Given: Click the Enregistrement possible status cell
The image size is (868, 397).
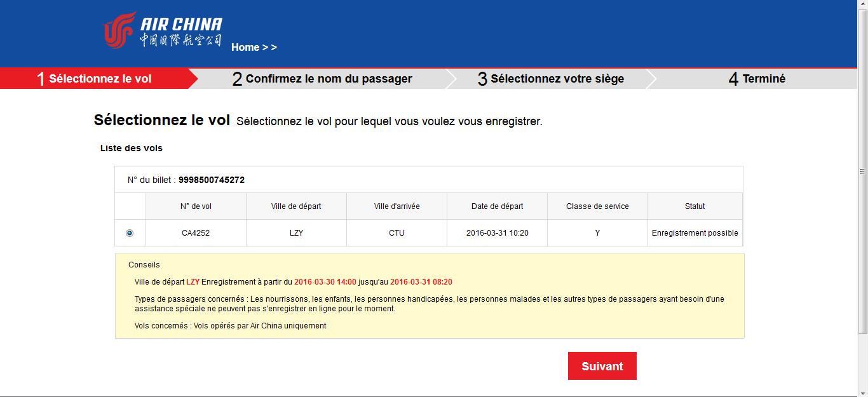Looking at the screenshot, I should click(695, 233).
